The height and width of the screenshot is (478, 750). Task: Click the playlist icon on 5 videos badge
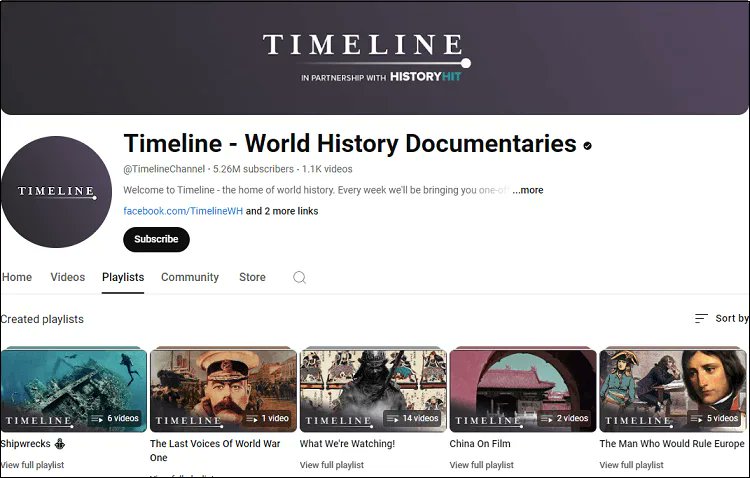(696, 419)
